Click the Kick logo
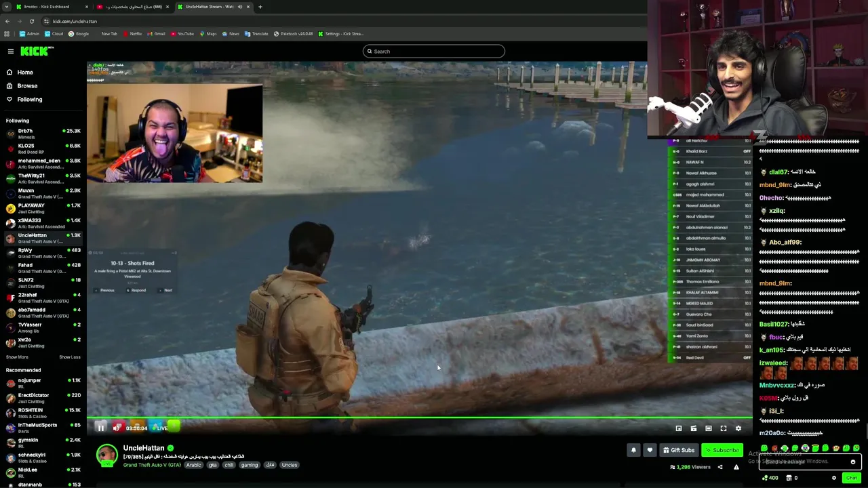The image size is (868, 488). click(37, 51)
